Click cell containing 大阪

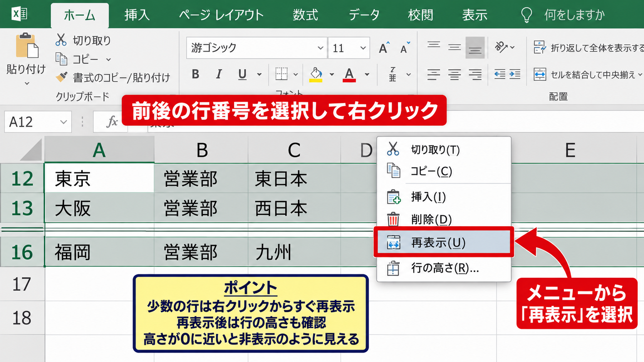99,208
